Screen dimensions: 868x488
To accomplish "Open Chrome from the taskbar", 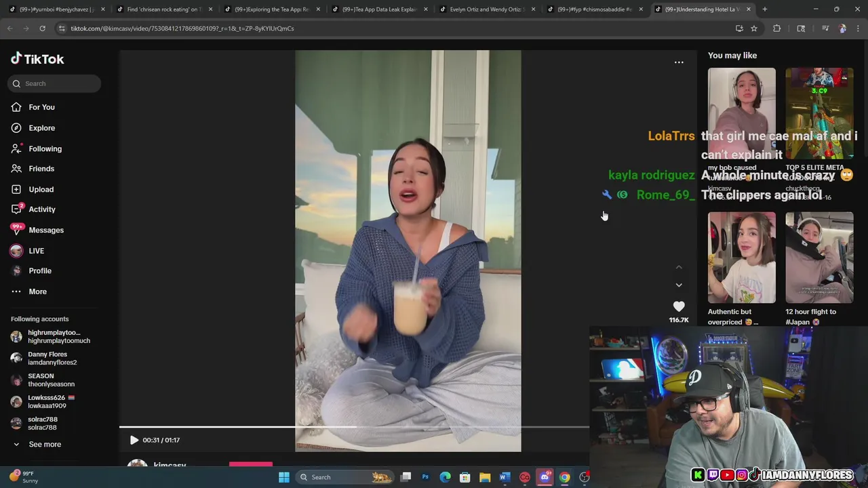I will (x=564, y=477).
